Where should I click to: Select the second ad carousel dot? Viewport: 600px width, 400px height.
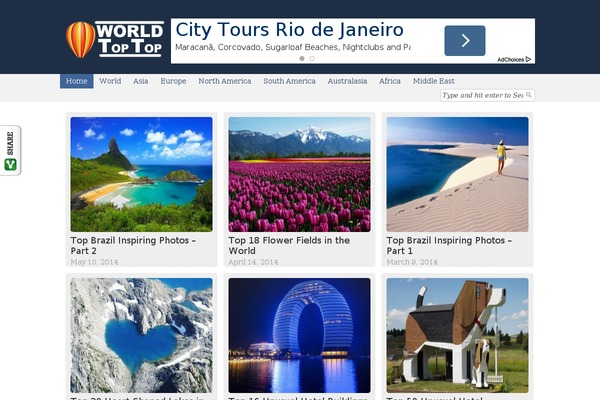pyautogui.click(x=312, y=59)
